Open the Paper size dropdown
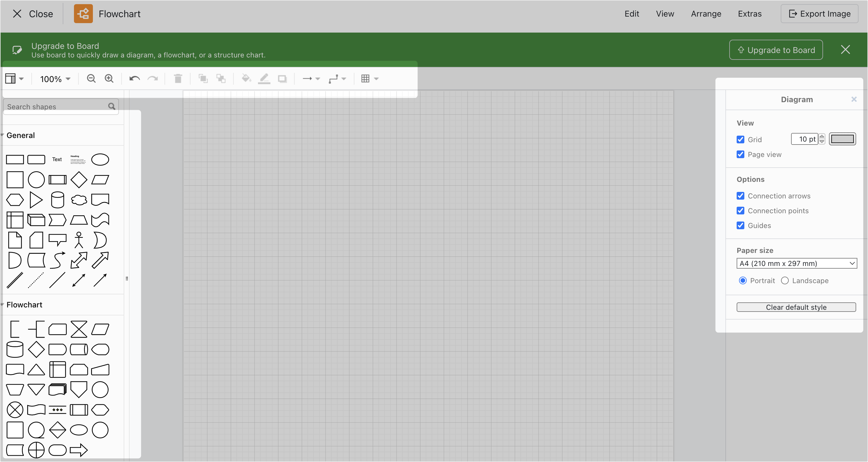This screenshot has width=868, height=462. [x=797, y=263]
